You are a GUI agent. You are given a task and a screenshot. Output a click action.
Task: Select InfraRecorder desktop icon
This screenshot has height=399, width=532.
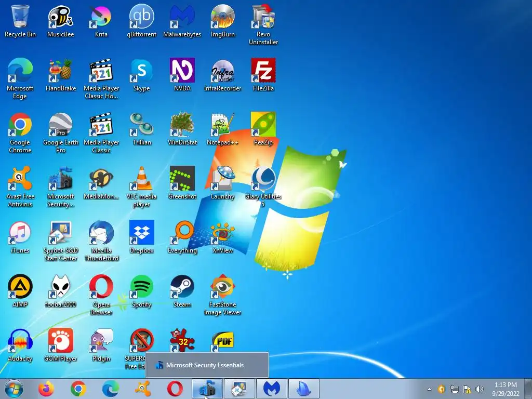(x=222, y=75)
